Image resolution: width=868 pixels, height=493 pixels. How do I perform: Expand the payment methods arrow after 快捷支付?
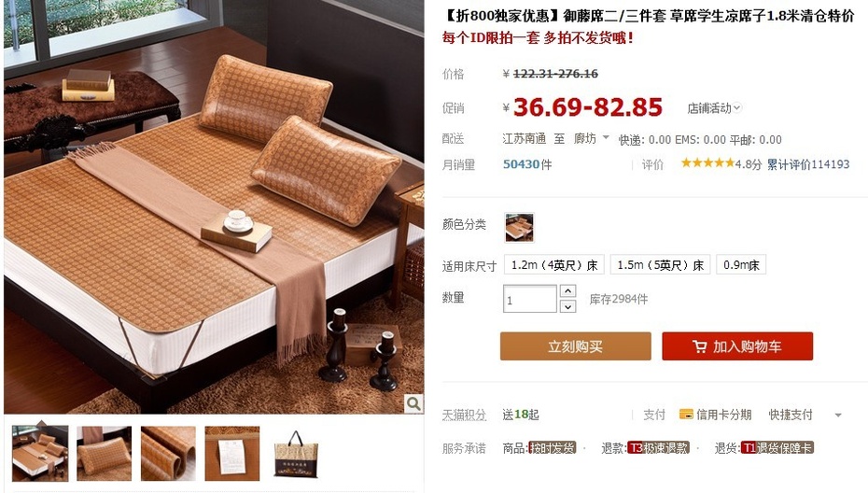coord(838,415)
